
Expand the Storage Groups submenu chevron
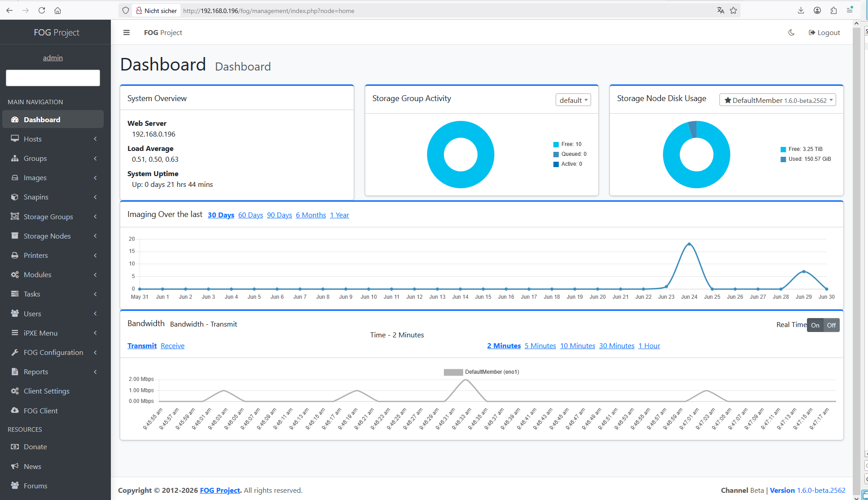95,217
